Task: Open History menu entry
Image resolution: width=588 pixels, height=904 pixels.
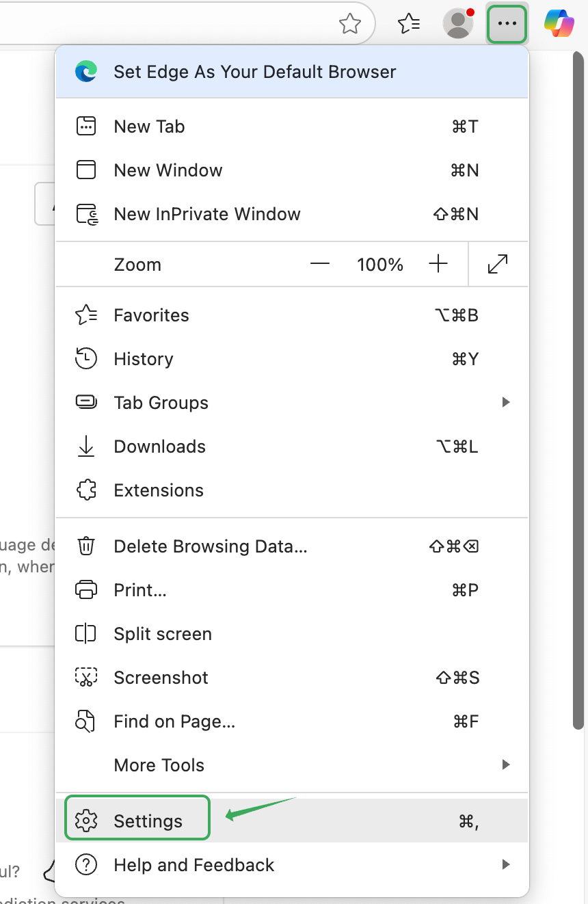Action: [x=292, y=359]
